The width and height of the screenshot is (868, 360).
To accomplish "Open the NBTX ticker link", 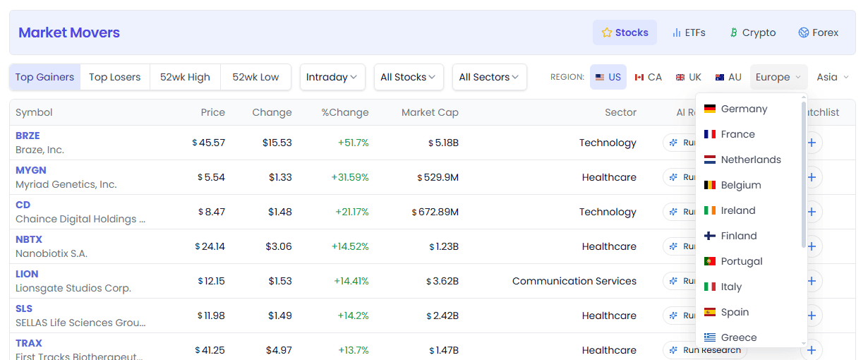I will (x=29, y=239).
